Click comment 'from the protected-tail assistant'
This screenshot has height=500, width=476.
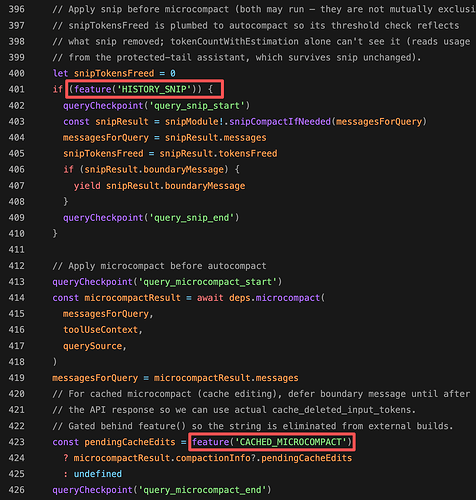tap(237, 57)
